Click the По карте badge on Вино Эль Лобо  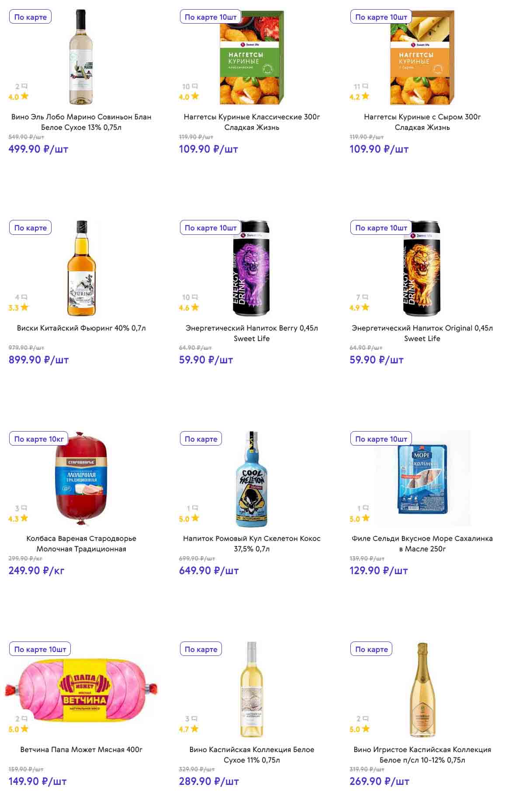click(x=30, y=17)
